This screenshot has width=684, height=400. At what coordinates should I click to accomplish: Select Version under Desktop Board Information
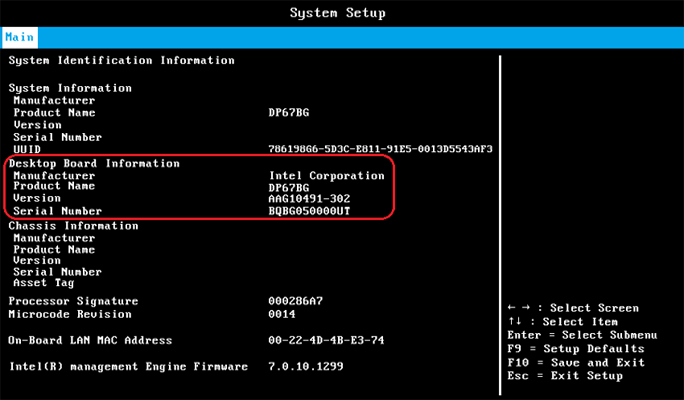pyautogui.click(x=38, y=198)
